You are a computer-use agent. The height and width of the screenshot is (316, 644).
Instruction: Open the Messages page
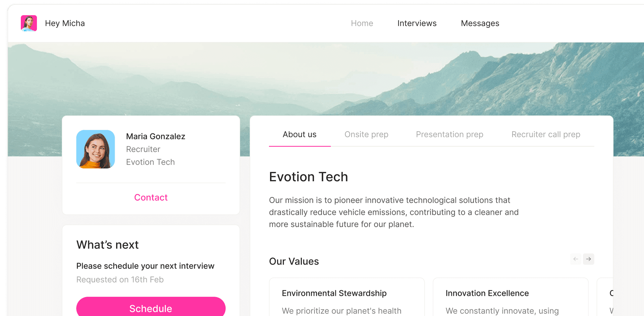[480, 23]
